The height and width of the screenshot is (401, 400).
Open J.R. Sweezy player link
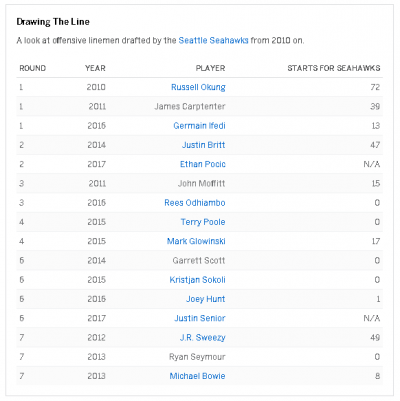203,337
